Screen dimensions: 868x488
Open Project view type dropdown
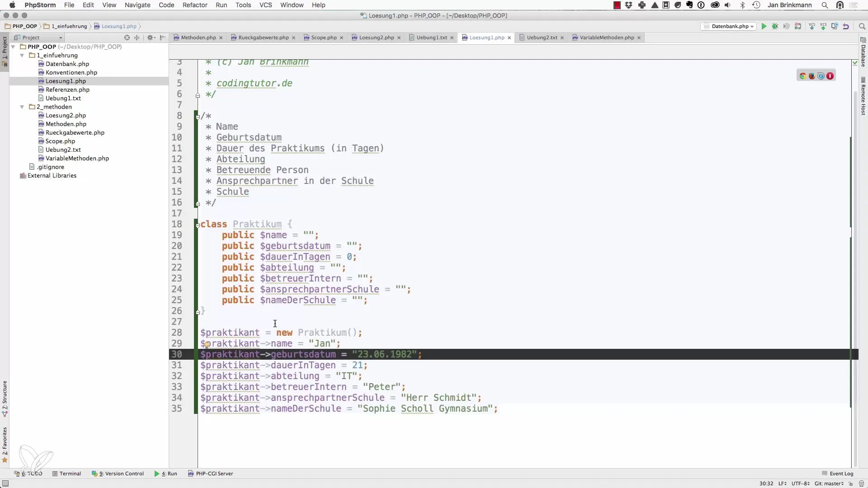38,38
